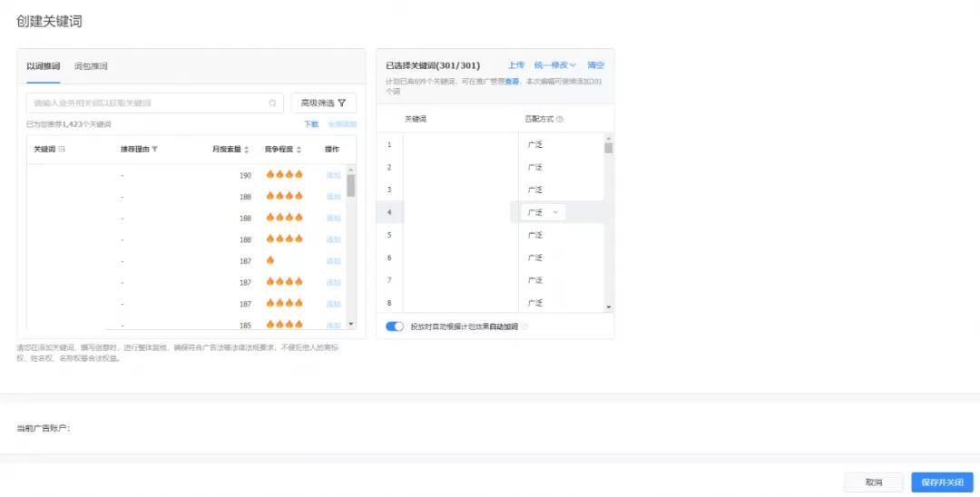Viewport: 980px width, 497px height.
Task: Open the 推荐理由 column filter icon
Action: [x=155, y=149]
